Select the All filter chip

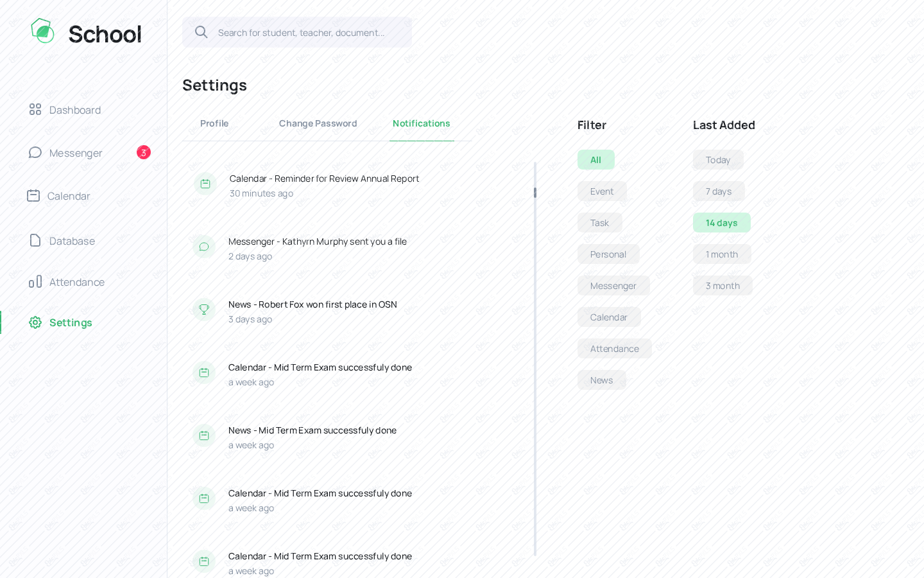click(595, 160)
